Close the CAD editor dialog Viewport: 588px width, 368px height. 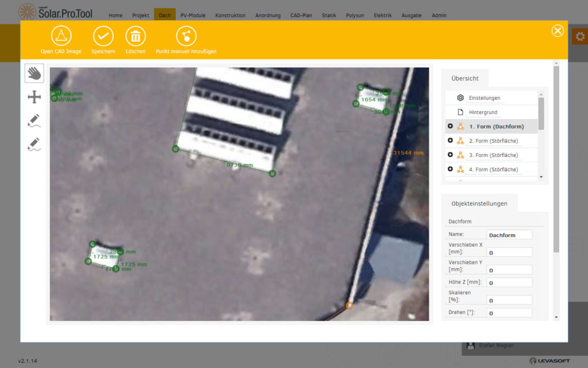click(x=557, y=31)
